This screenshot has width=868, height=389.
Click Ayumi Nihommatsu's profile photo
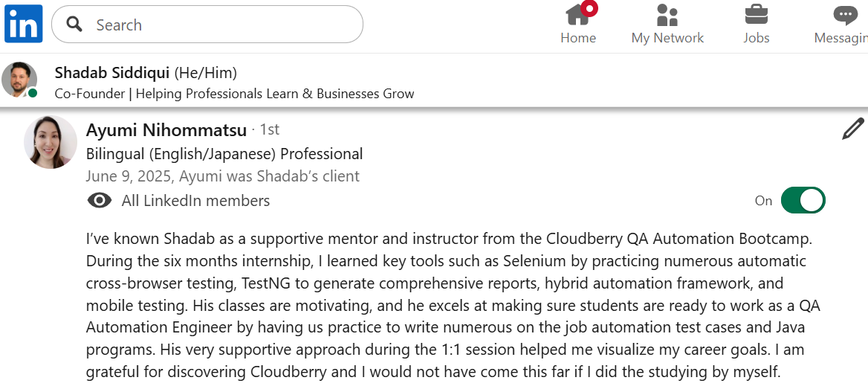51,142
